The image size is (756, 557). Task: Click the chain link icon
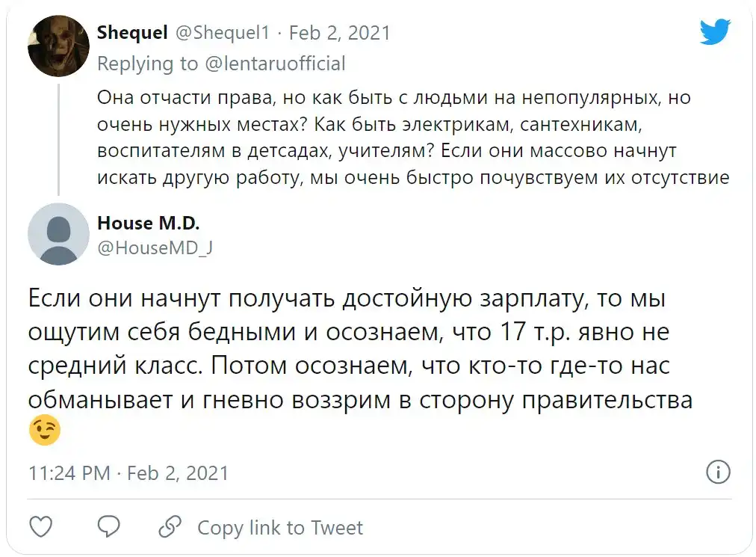click(170, 526)
